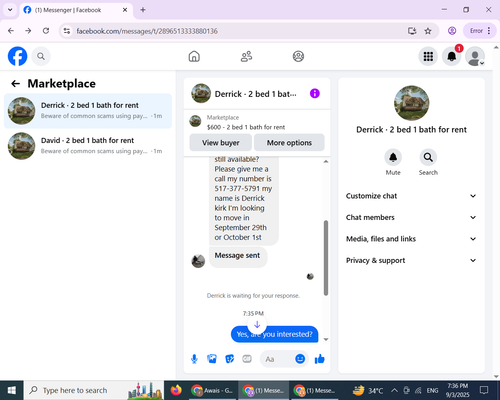
Task: Open the Facebook search magnifier
Action: tap(41, 56)
